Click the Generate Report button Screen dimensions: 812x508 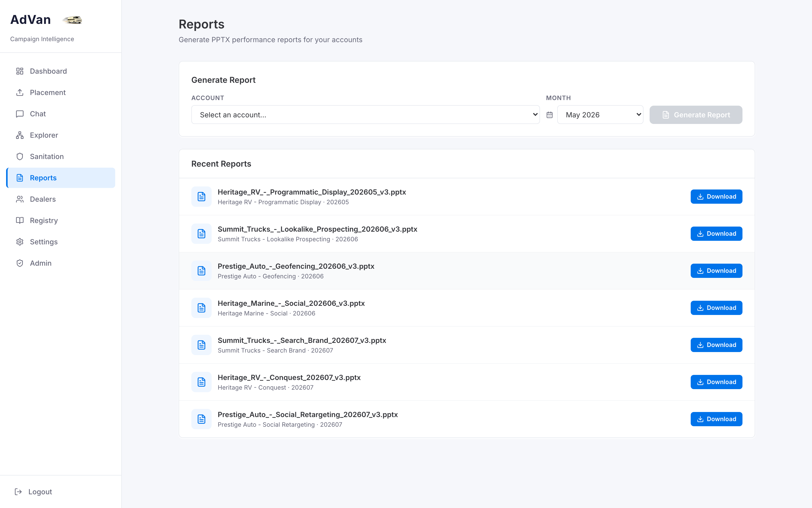point(696,115)
